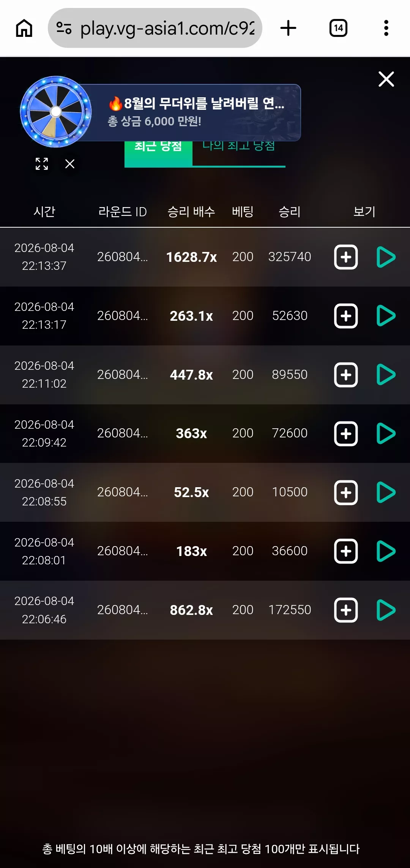
Task: Open a new browser tab with plus icon
Action: point(288,28)
